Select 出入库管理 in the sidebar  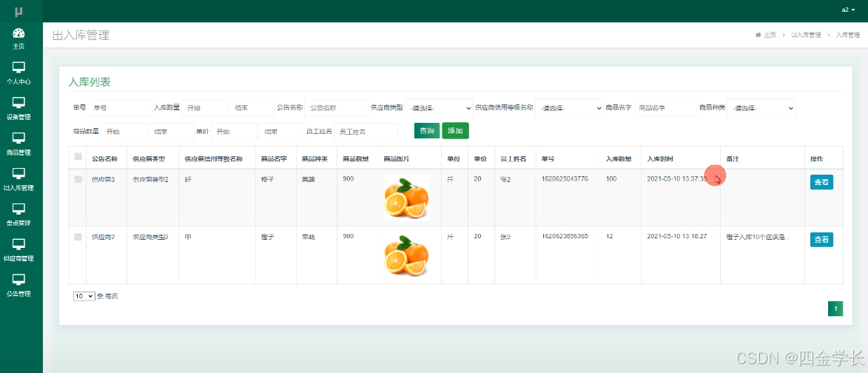(x=18, y=180)
